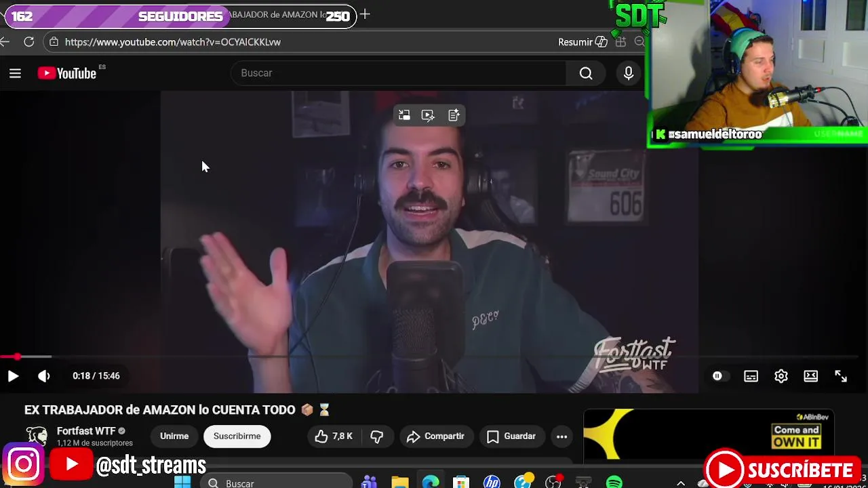Open Spotify from taskbar
This screenshot has width=868, height=488.
point(614,483)
